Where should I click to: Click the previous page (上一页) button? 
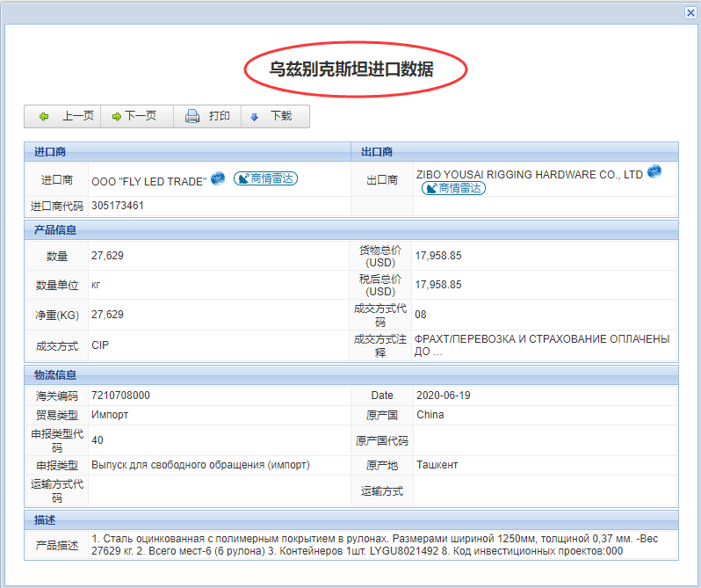66,117
